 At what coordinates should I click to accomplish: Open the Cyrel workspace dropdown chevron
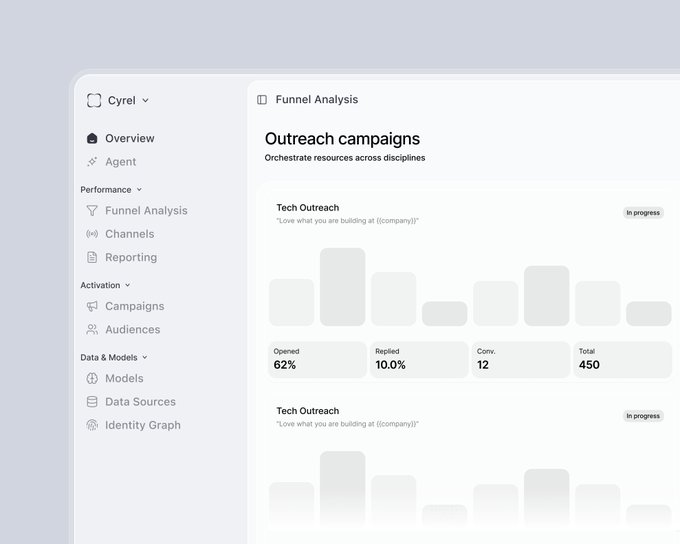(x=145, y=101)
